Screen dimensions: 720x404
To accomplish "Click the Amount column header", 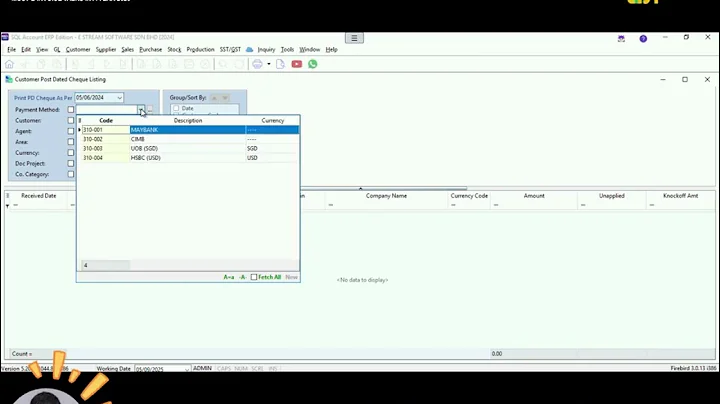I will tap(534, 196).
